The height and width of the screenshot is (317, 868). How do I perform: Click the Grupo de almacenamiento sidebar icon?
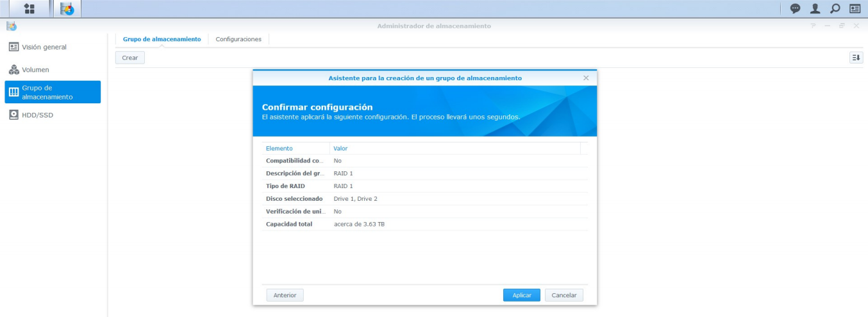[13, 92]
